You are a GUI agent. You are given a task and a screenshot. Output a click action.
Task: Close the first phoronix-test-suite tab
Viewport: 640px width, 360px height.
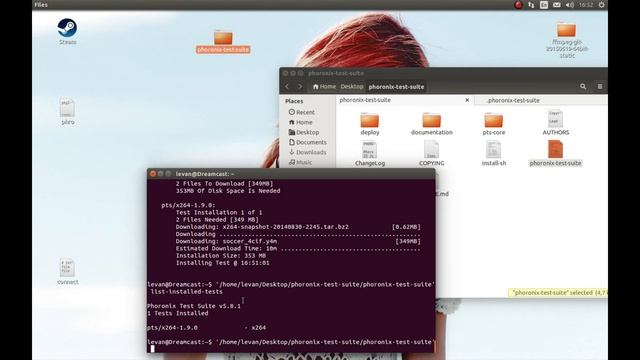pos(467,100)
